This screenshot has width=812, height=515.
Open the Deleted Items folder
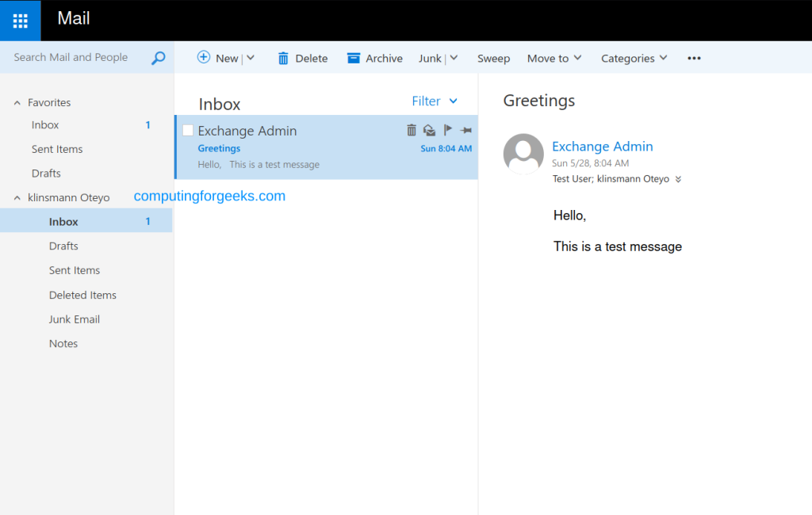click(x=82, y=295)
